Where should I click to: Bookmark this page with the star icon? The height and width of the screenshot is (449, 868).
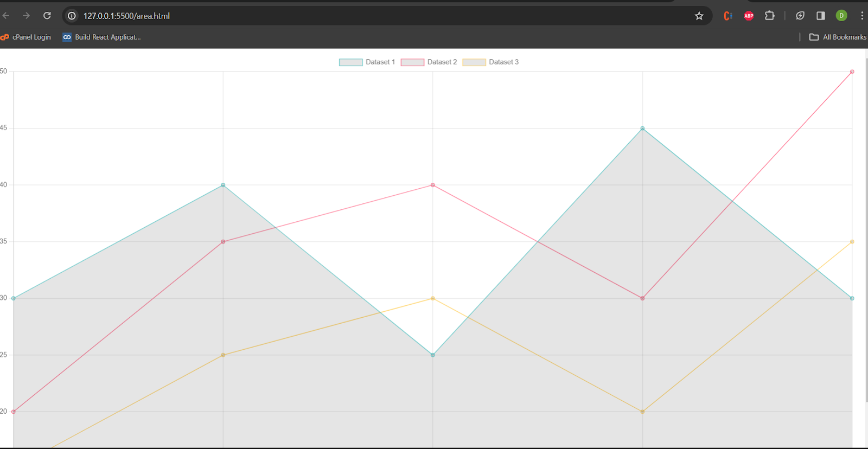click(699, 16)
